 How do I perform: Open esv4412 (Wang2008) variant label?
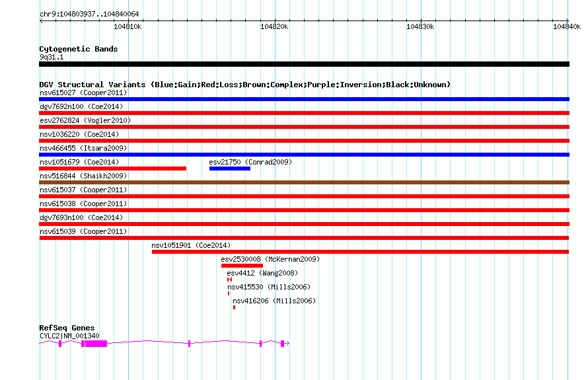point(262,273)
